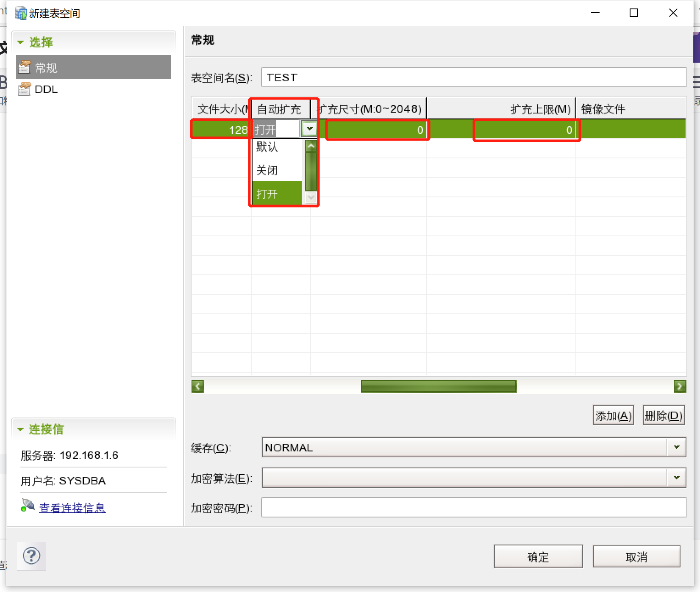700x592 pixels.
Task: Click the 扩充上限(M) column header
Action: tap(501, 109)
